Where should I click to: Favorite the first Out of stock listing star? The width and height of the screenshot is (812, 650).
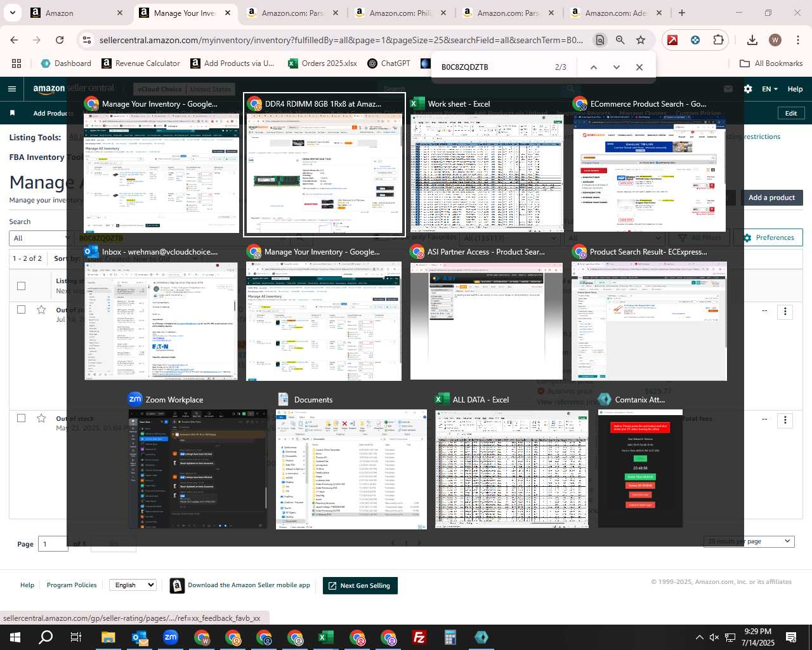tap(41, 310)
